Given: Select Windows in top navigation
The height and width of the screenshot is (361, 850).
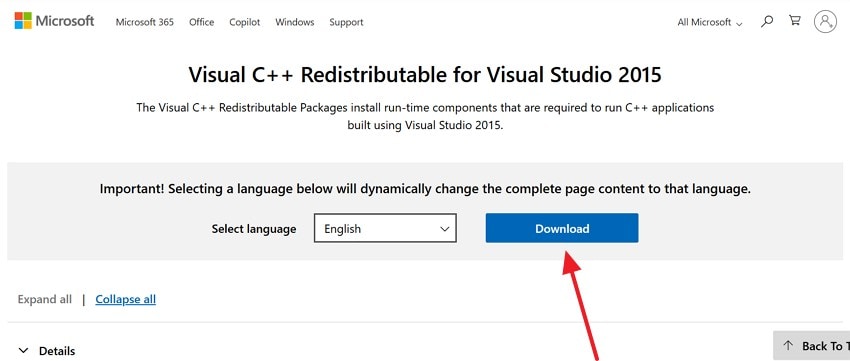Looking at the screenshot, I should (294, 22).
